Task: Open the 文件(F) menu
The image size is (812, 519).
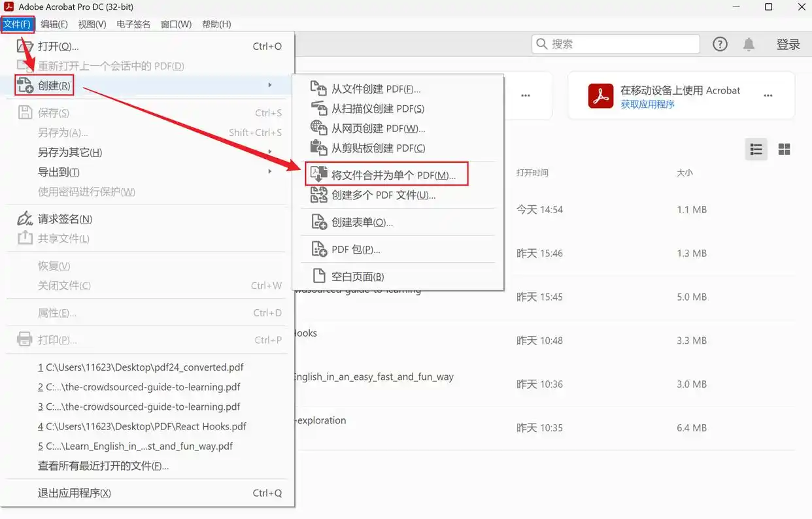Action: coord(18,24)
